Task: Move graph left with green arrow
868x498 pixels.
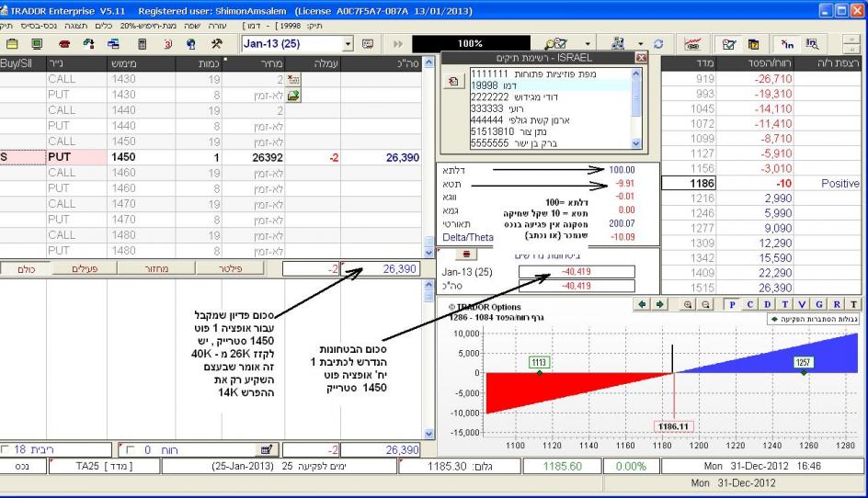Action: [642, 304]
